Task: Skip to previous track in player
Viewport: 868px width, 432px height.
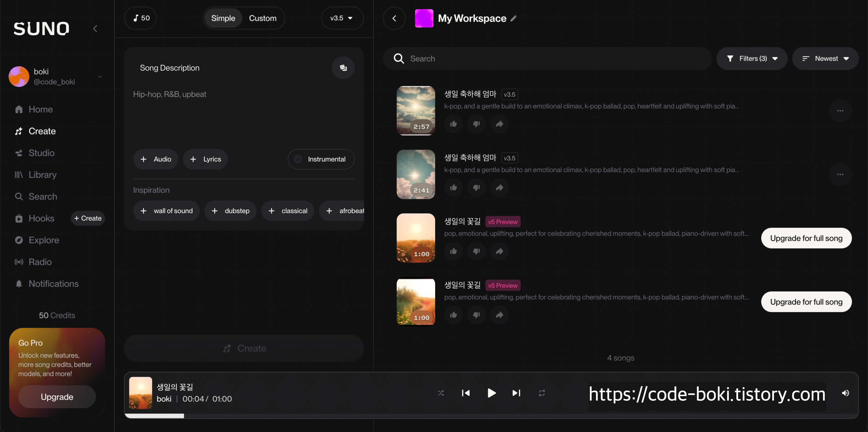Action: tap(466, 393)
